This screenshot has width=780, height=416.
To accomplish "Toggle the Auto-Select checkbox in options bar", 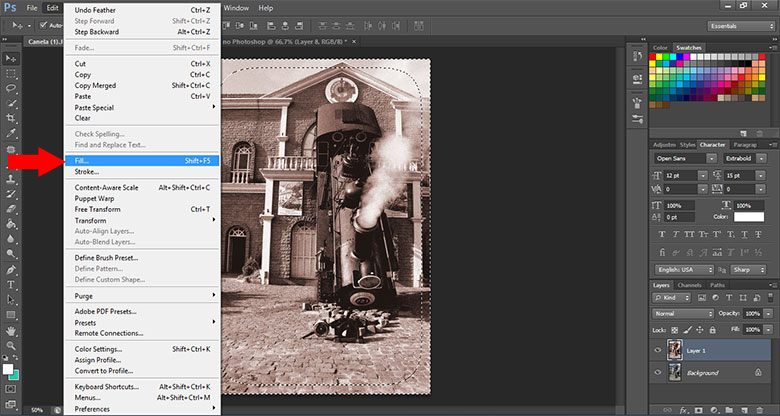I will click(x=42, y=25).
